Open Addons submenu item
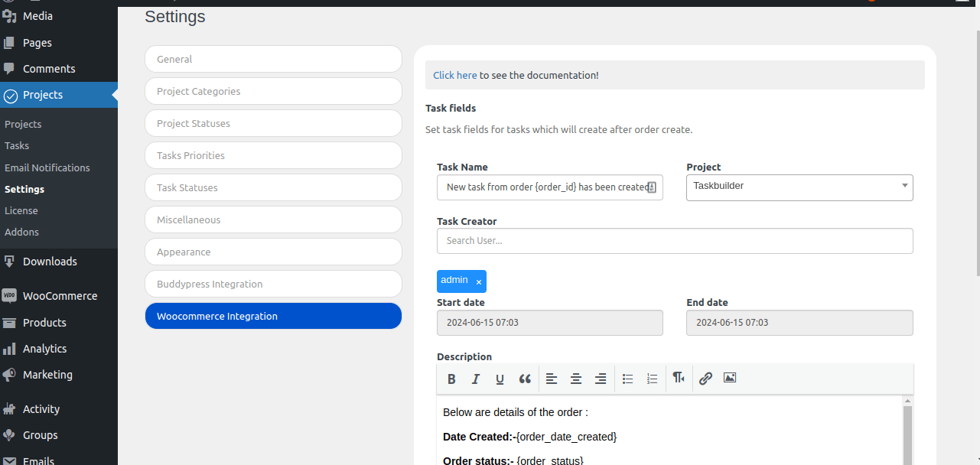Viewport: 980px width, 465px height. tap(21, 232)
